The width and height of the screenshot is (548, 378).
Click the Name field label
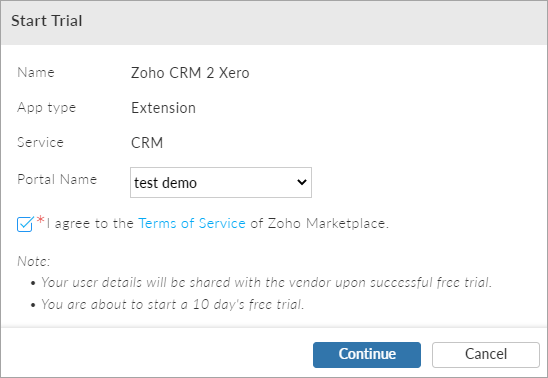coord(36,73)
